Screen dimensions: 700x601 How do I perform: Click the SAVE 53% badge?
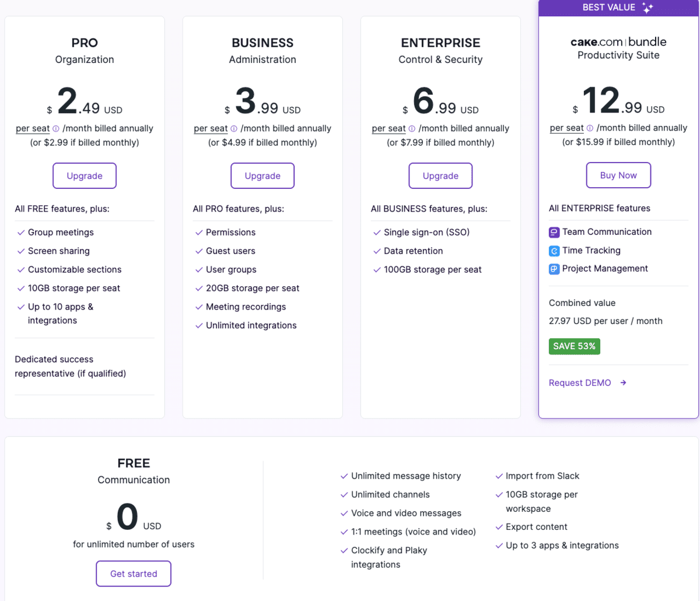point(574,346)
